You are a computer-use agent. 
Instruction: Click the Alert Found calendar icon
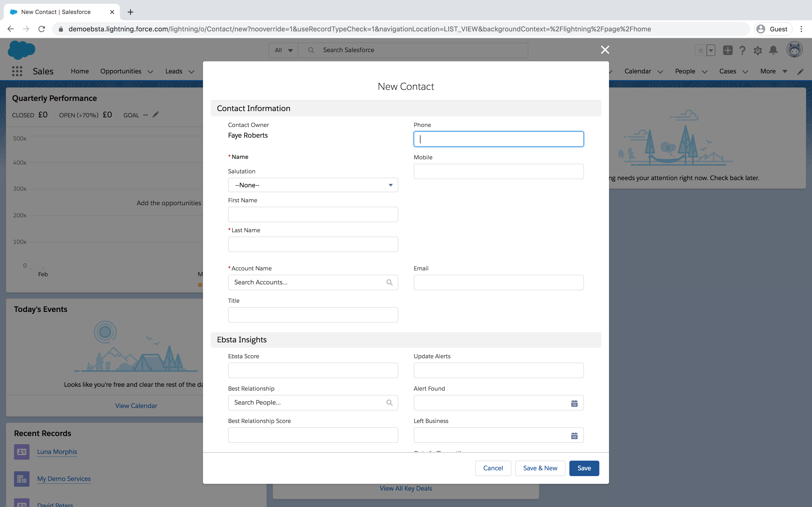pyautogui.click(x=574, y=403)
